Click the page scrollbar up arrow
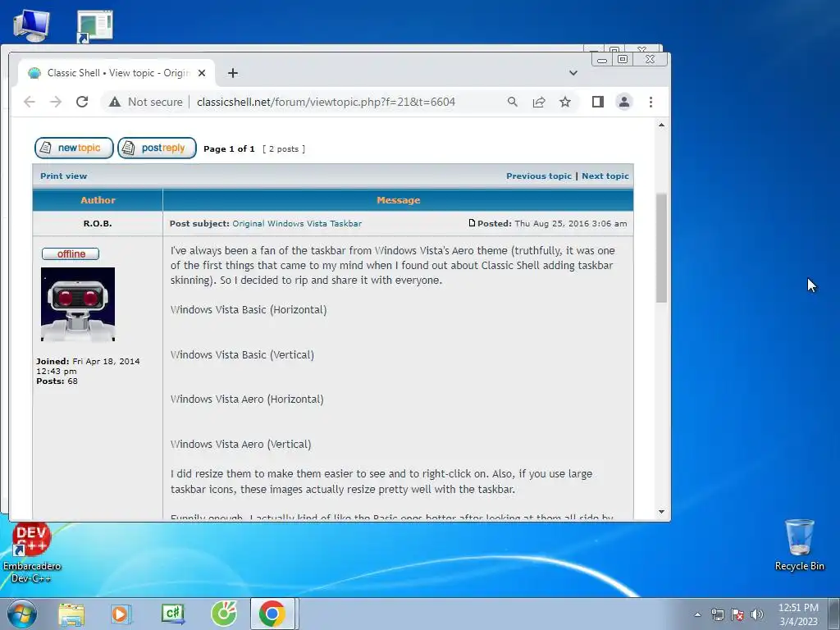The height and width of the screenshot is (630, 840). pyautogui.click(x=662, y=125)
